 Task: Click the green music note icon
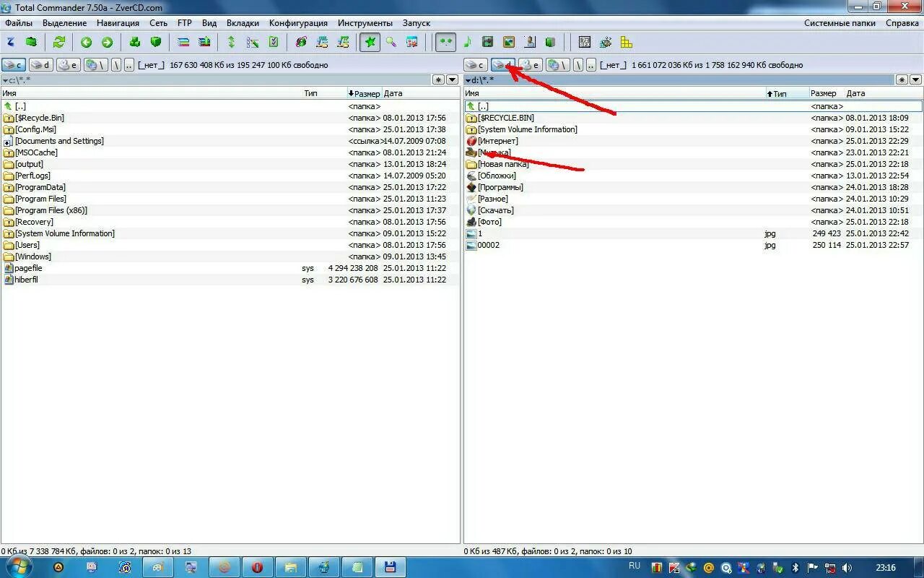tap(467, 42)
